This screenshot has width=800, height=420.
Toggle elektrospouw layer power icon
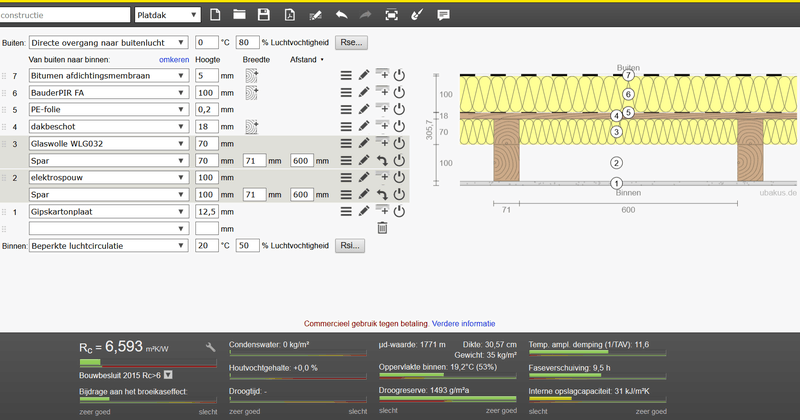pyautogui.click(x=399, y=177)
